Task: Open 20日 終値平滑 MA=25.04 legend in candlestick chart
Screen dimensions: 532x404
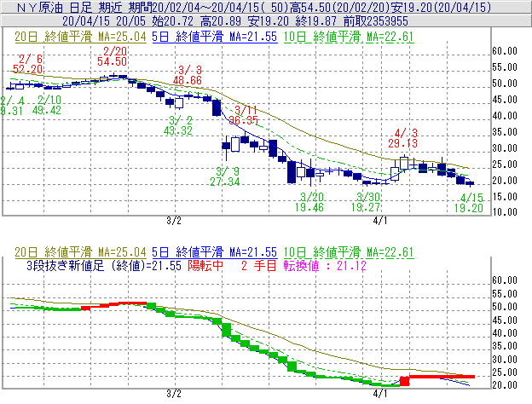Action: 80,37
